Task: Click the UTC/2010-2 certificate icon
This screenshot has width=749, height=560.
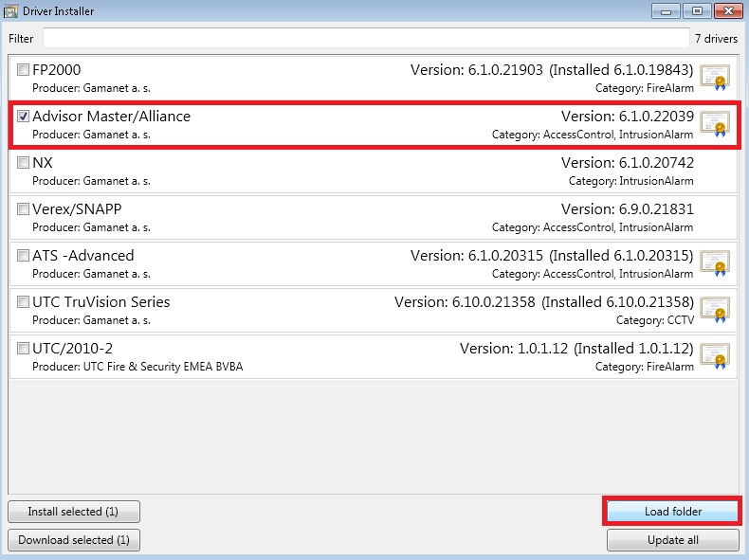Action: pyautogui.click(x=715, y=356)
